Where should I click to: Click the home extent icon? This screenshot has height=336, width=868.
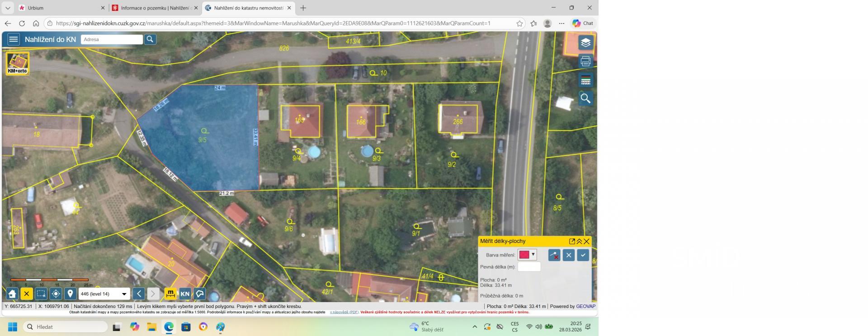point(12,294)
